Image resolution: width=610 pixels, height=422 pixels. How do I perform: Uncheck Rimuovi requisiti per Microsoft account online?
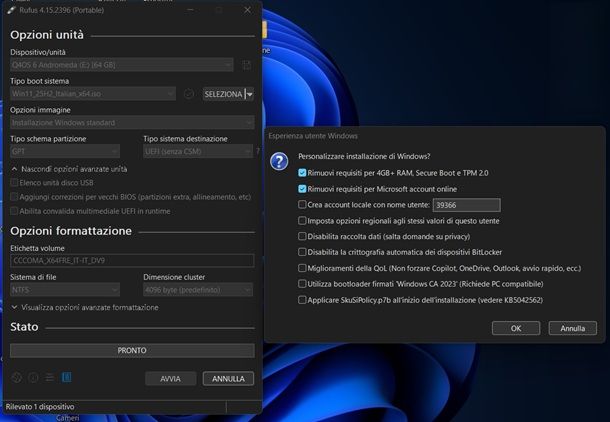pos(302,189)
